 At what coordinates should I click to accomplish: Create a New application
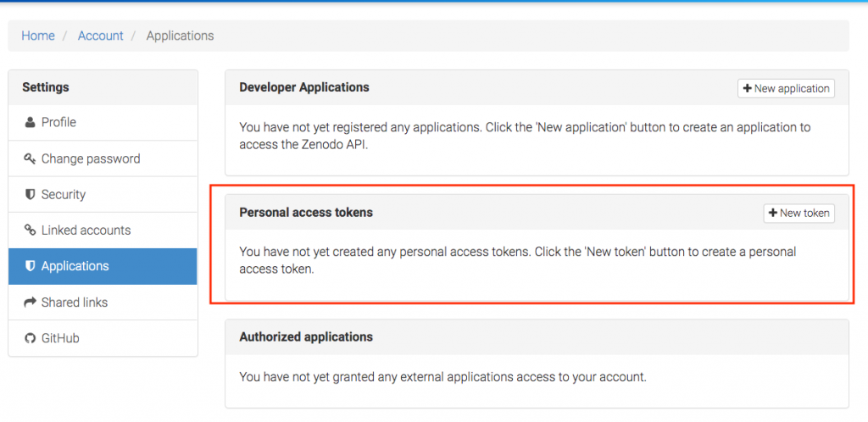coord(786,88)
